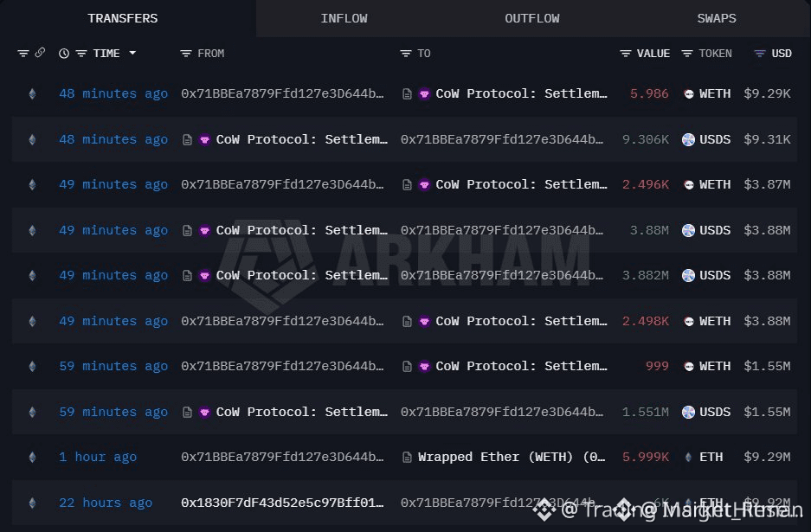Click Wrapped Ether (WETH) recipient entry
This screenshot has width=811, height=532.
click(512, 457)
